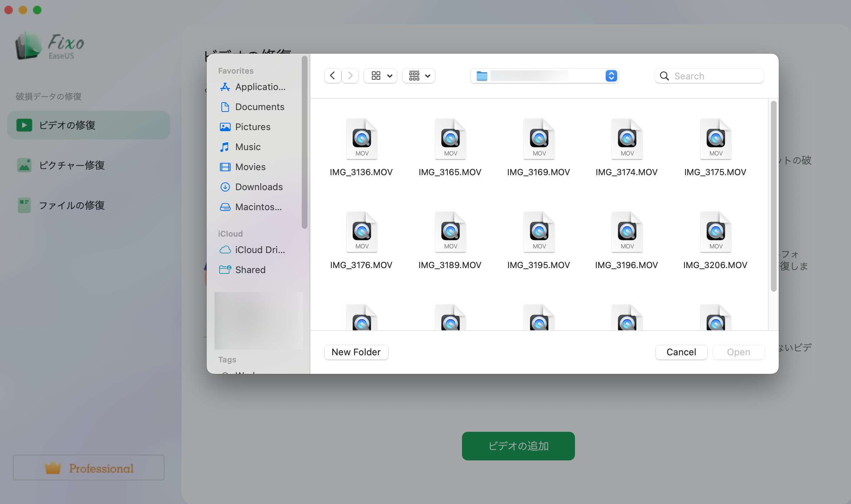Viewport: 851px width, 504px height.
Task: Switch to ファイルの修復 tab
Action: (x=72, y=205)
